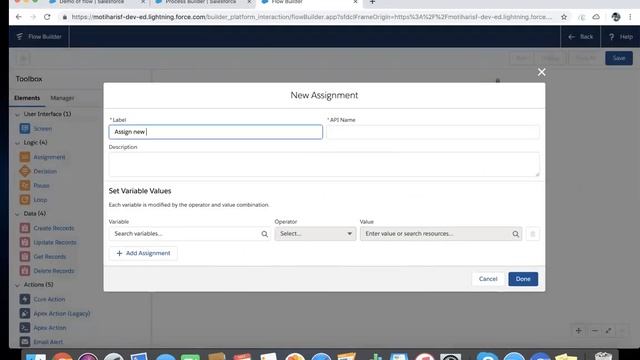Screen dimensions: 640x360
Task: Click the 'Set Variable Values' heading text
Action: 140,191
